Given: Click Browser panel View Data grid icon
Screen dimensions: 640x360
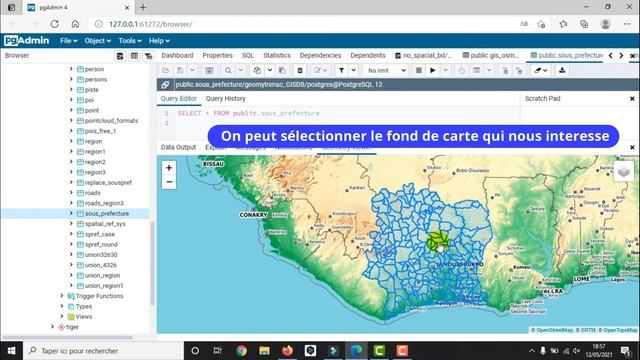Looking at the screenshot, I should pos(134,56).
